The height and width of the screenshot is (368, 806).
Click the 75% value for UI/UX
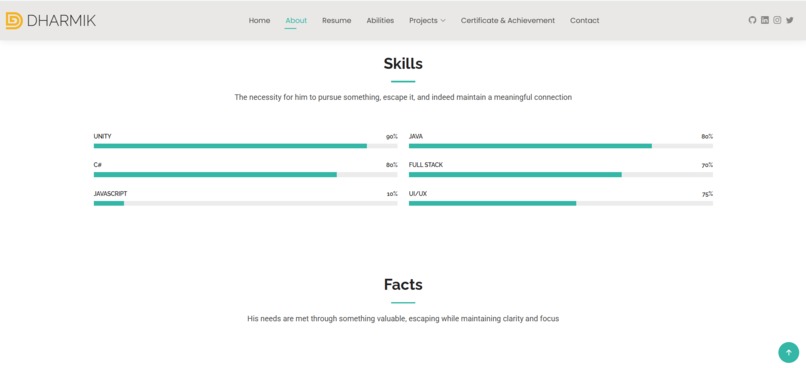point(707,194)
